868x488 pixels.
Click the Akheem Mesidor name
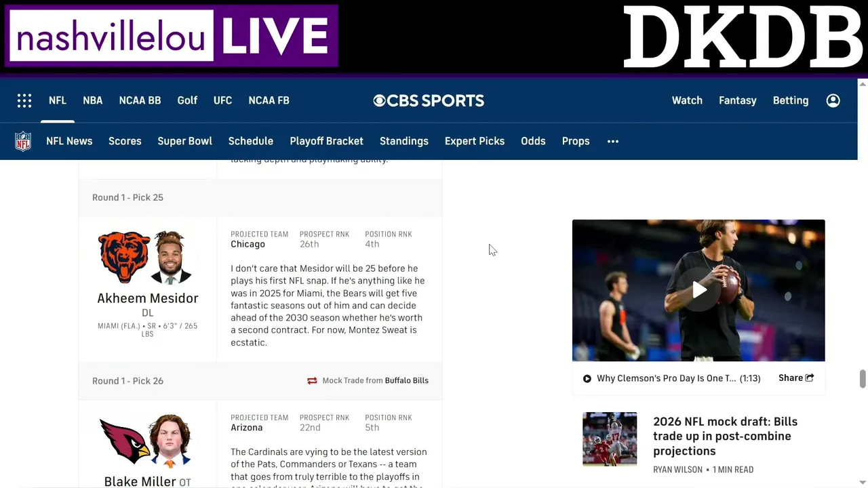click(148, 298)
